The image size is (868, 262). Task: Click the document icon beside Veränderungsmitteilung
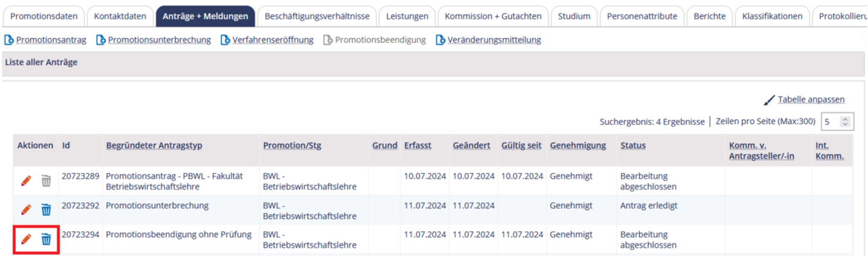[440, 40]
